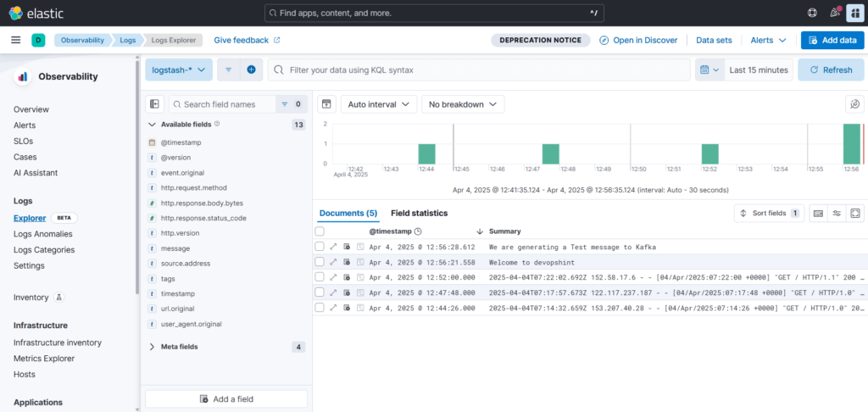Click the filter options icon beside logstash selector
Screen dimensions: 868x412
pyautogui.click(x=228, y=70)
